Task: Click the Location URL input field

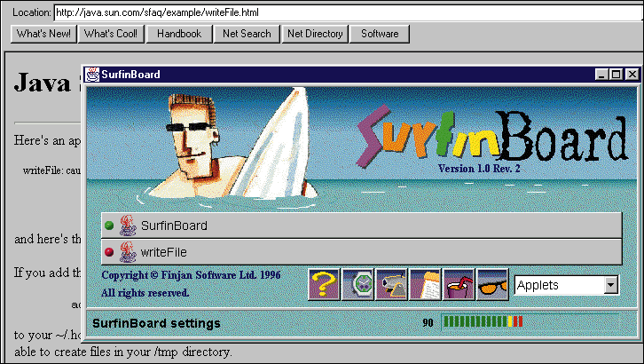Action: 349,12
